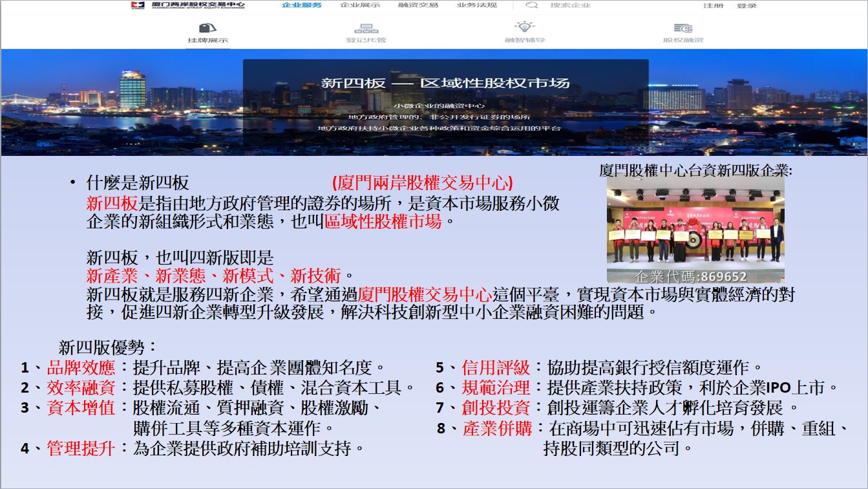
Task: Click the 登录 login link
Action: [746, 6]
